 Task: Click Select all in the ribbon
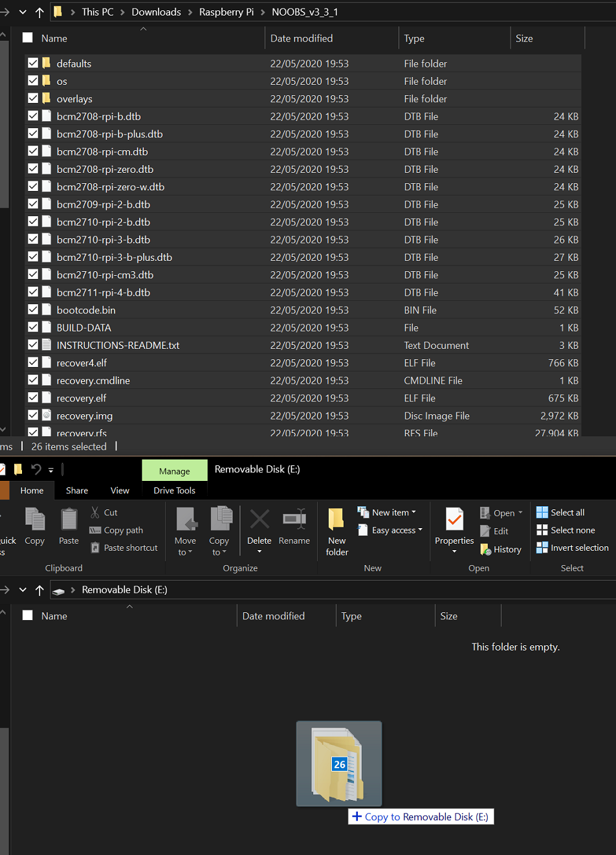(560, 513)
